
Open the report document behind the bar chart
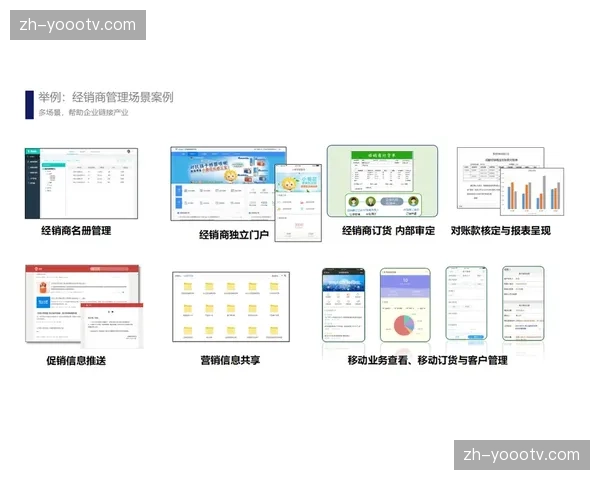[x=501, y=178]
